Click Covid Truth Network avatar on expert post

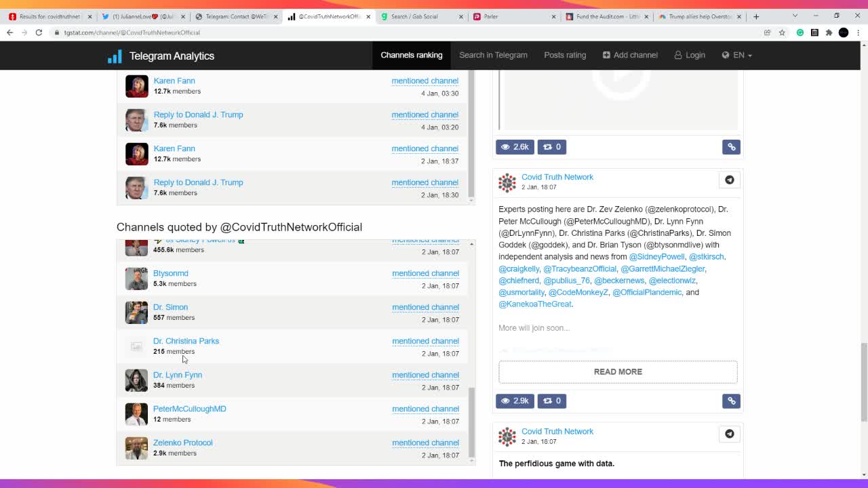[507, 182]
